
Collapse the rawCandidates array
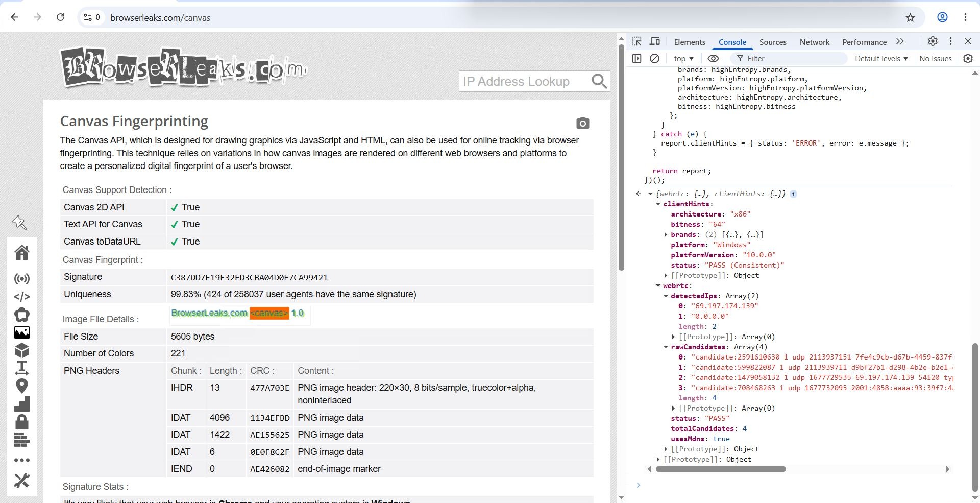click(x=666, y=347)
